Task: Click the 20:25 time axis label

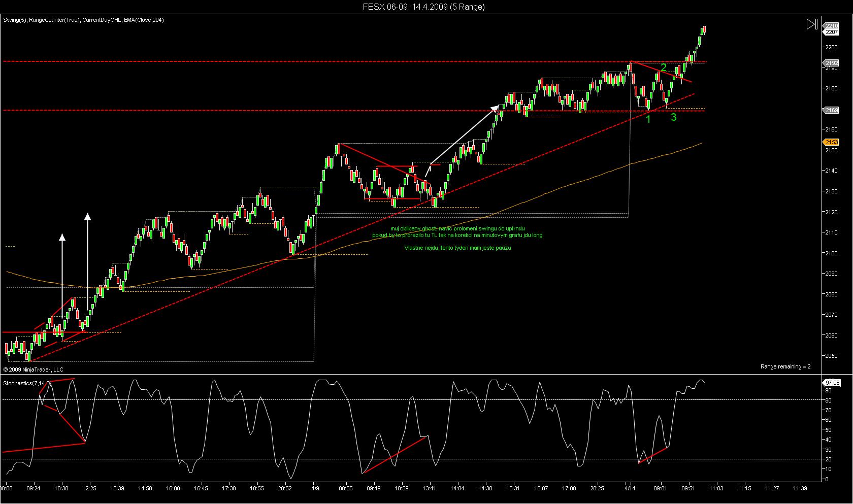Action: click(597, 488)
